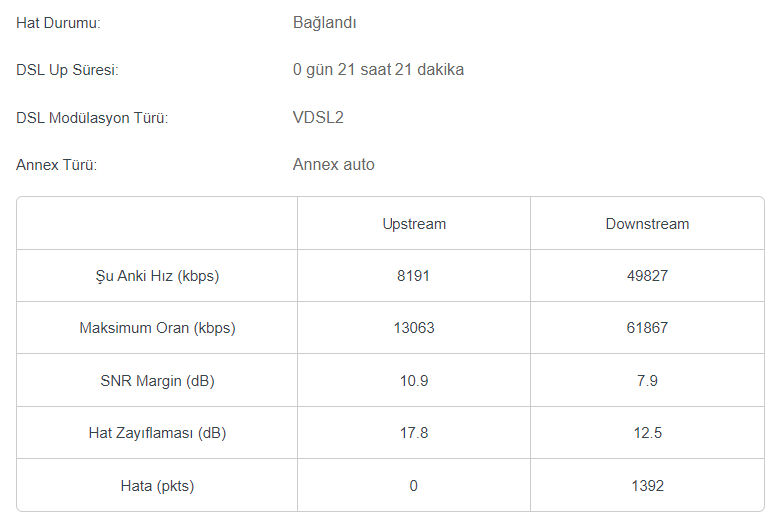This screenshot has height=532, width=784.
Task: Click the Hat Durumu label
Action: point(58,23)
